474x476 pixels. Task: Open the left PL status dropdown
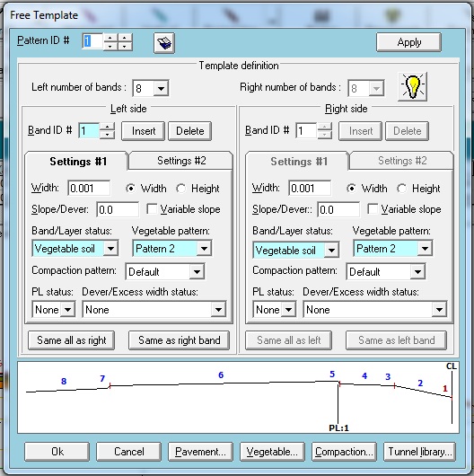click(53, 310)
